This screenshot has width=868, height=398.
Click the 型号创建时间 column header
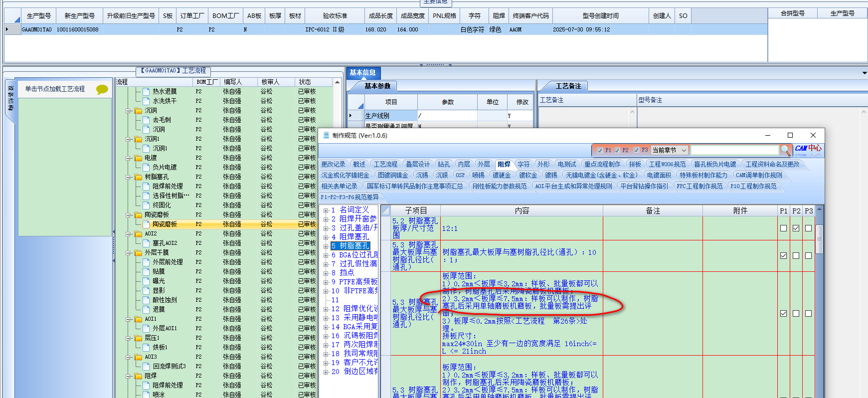click(x=600, y=16)
